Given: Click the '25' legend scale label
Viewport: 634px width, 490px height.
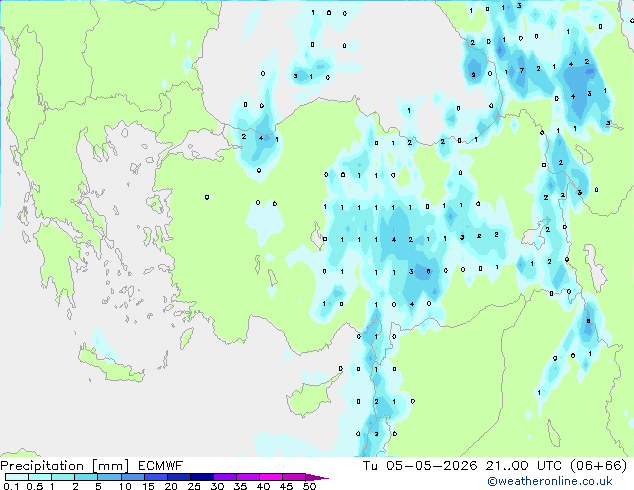Looking at the screenshot, I should (x=194, y=486).
